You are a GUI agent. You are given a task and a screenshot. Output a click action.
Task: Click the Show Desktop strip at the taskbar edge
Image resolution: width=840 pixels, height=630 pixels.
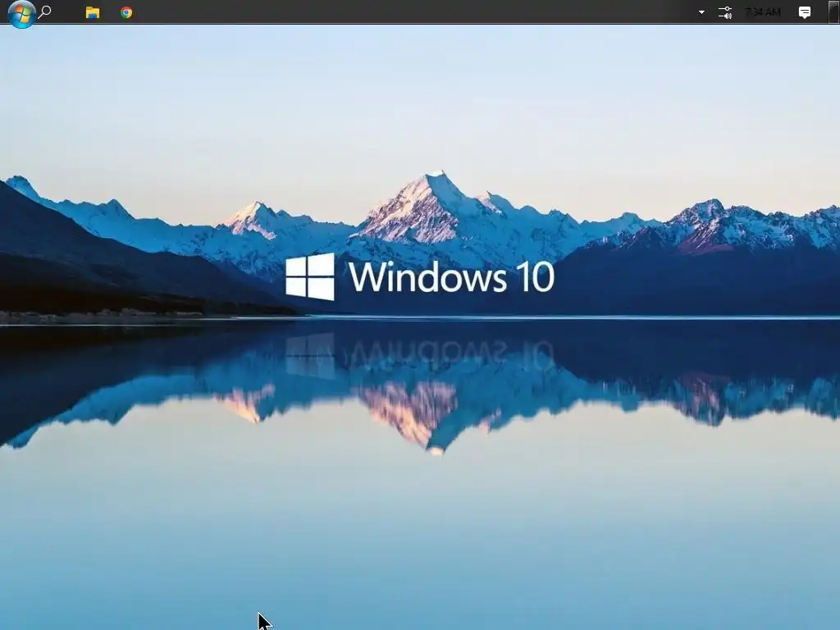tap(833, 11)
